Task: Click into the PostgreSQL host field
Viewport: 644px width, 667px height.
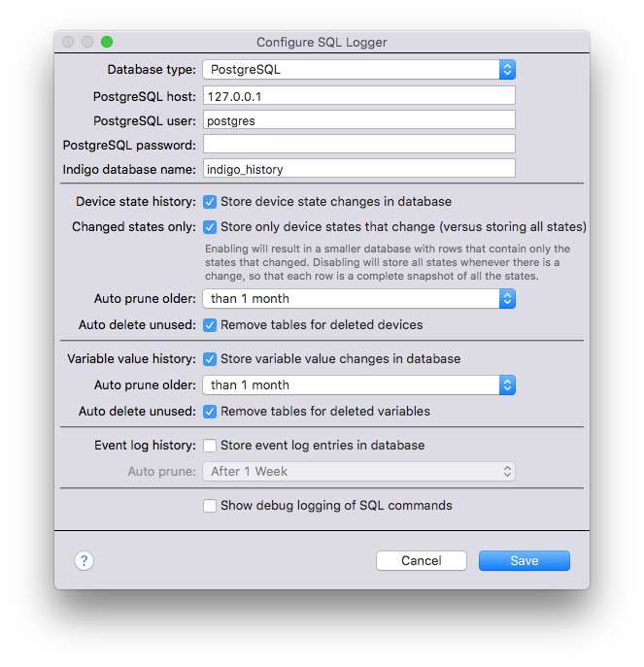Action: 358,96
